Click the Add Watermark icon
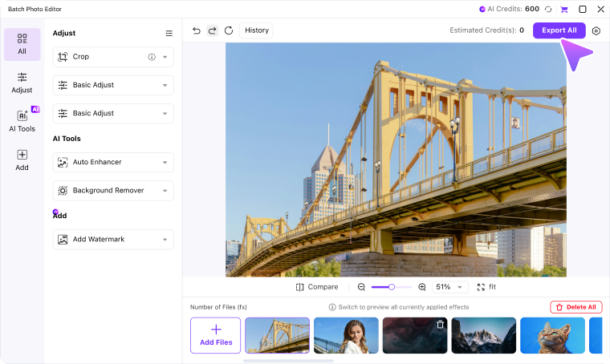The width and height of the screenshot is (610, 364). click(63, 239)
